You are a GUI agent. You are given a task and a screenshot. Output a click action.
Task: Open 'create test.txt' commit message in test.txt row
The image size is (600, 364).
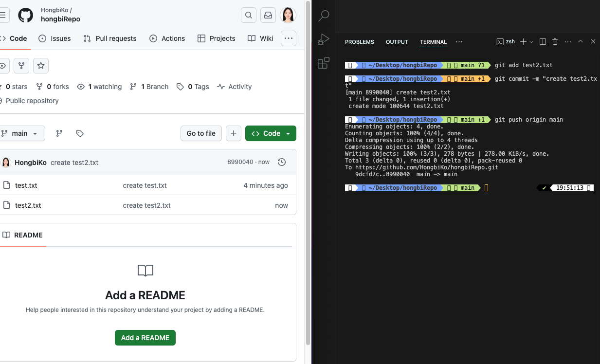[145, 185]
